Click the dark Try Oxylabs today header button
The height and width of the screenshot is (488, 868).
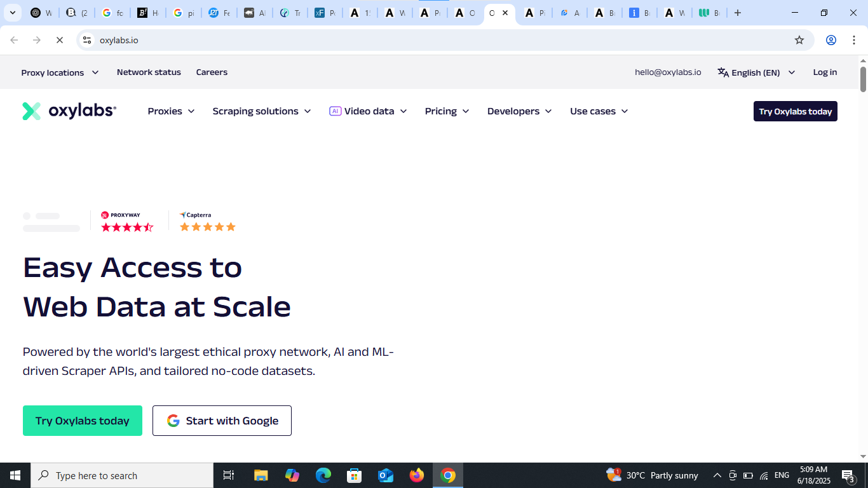(x=796, y=111)
